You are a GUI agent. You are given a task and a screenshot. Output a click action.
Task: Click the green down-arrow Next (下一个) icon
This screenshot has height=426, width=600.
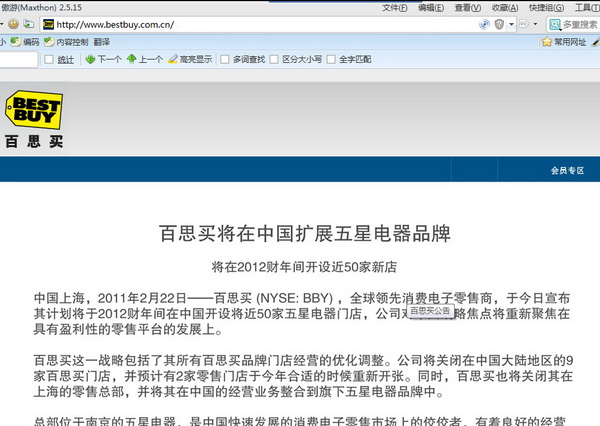91,60
